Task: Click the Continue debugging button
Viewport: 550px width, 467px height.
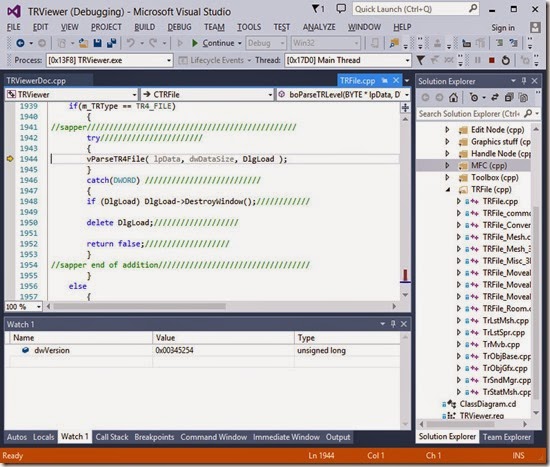Action: tap(216, 43)
